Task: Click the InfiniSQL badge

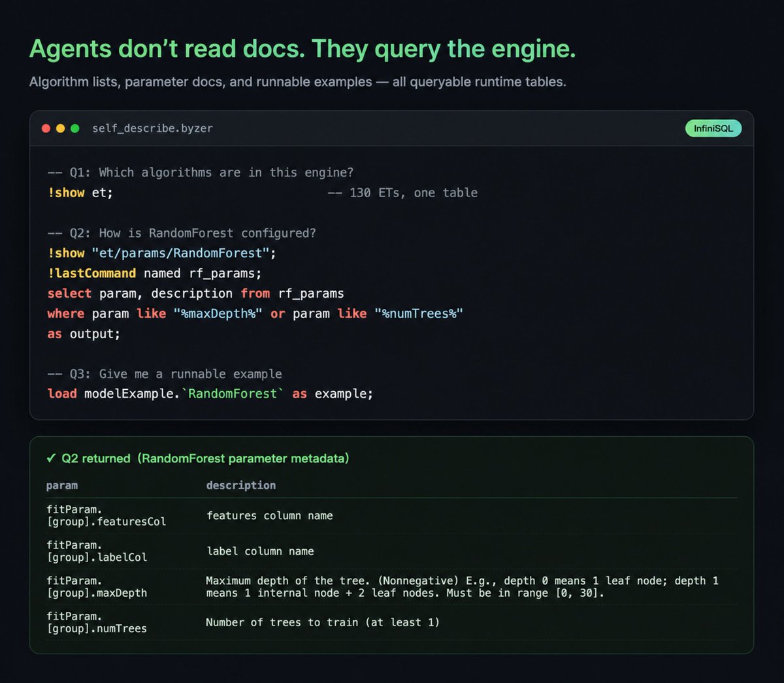Action: (x=713, y=129)
